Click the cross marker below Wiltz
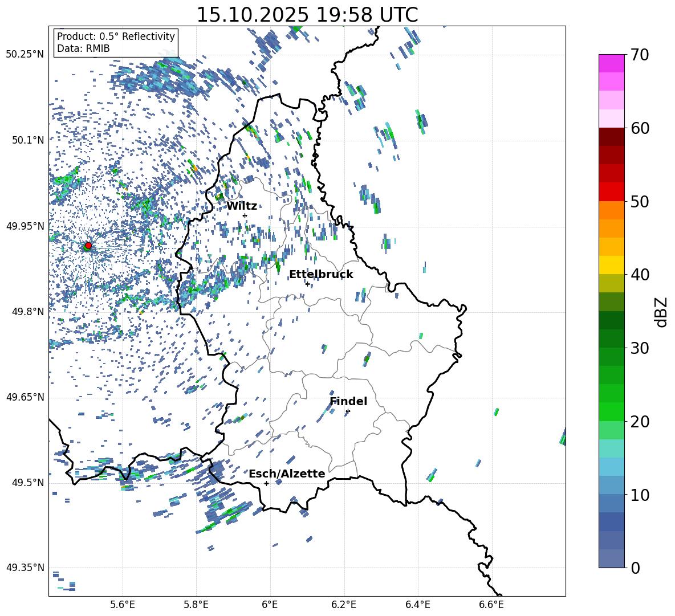Screen dimensions: 675x616 pyautogui.click(x=245, y=215)
